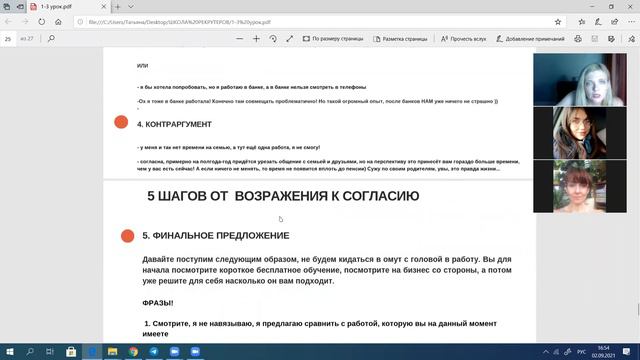This screenshot has height=360, width=640.
Task: Refresh the PDF page
Action: coord(42,22)
